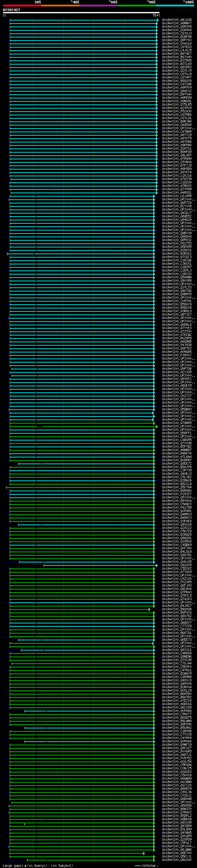Image resolution: width=197 pixels, height=868 pixels.
Task: Click the green ~80% identity legend segment
Action: pyautogui.click(x=137, y=6)
